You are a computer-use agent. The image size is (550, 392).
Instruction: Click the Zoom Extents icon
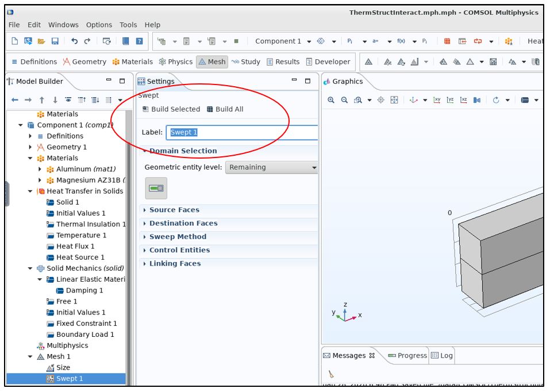394,100
